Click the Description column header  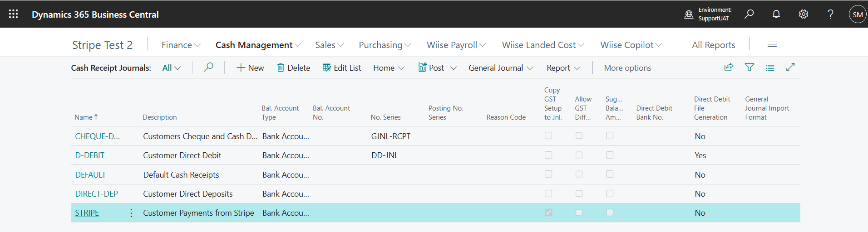click(159, 117)
